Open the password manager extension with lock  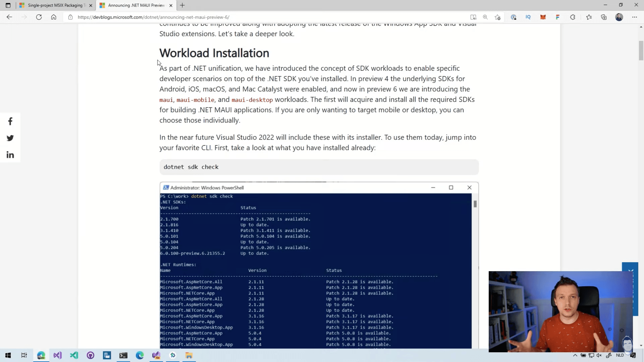[514, 17]
